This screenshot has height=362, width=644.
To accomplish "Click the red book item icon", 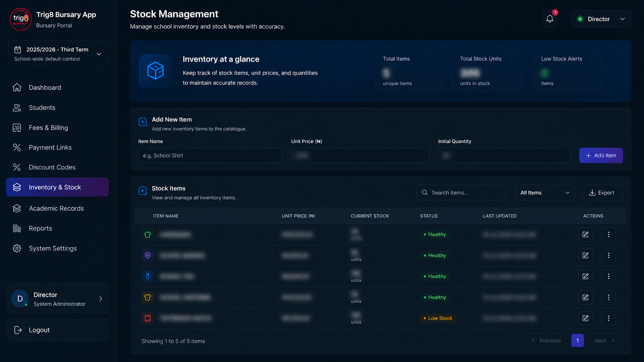I will point(148,318).
